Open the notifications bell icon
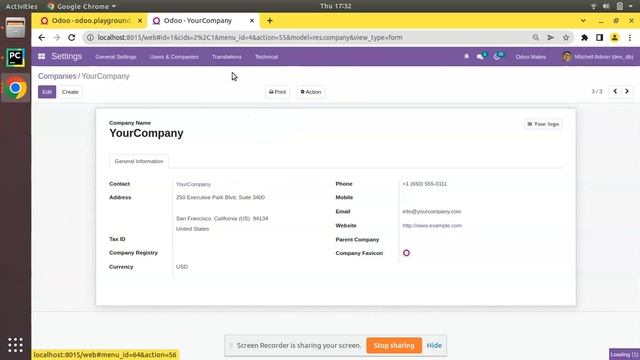Viewport: 640px width, 360px height. coord(467,56)
